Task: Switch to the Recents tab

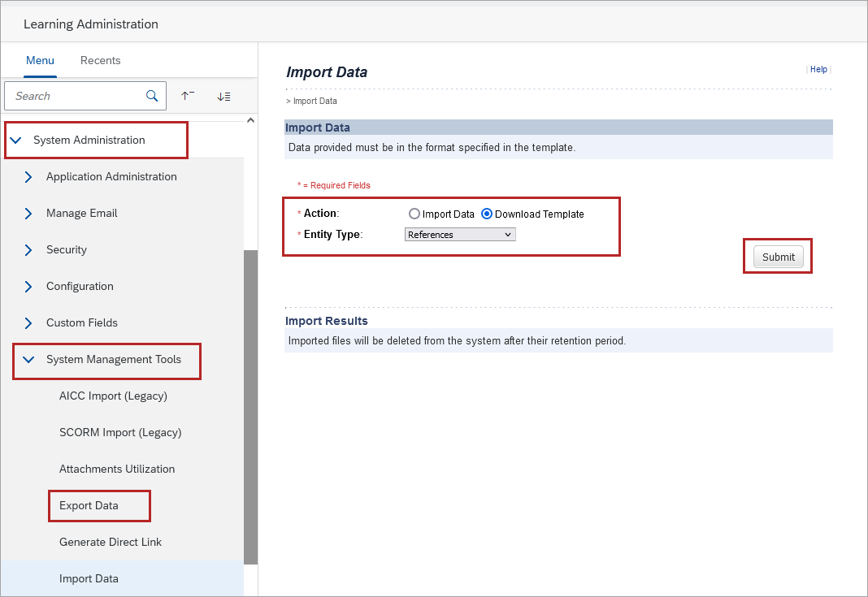Action: point(100,60)
